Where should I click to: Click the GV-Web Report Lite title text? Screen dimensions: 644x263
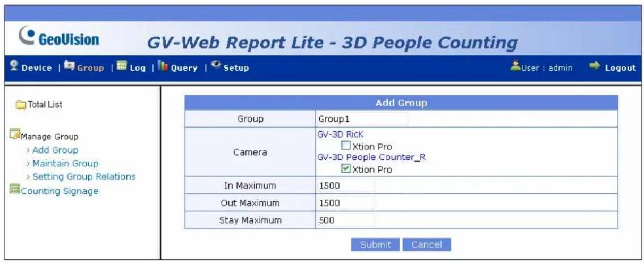(332, 43)
